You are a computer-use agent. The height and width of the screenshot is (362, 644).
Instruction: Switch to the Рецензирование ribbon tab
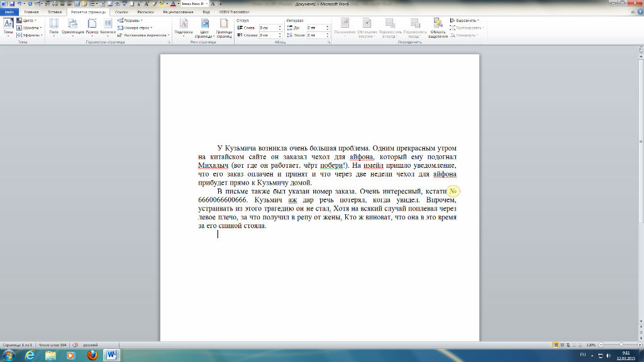(178, 13)
